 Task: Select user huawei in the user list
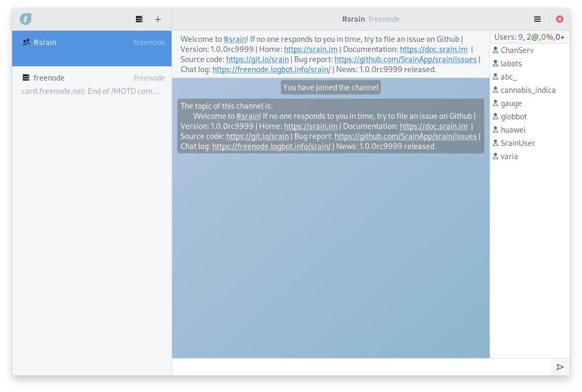pos(529,130)
